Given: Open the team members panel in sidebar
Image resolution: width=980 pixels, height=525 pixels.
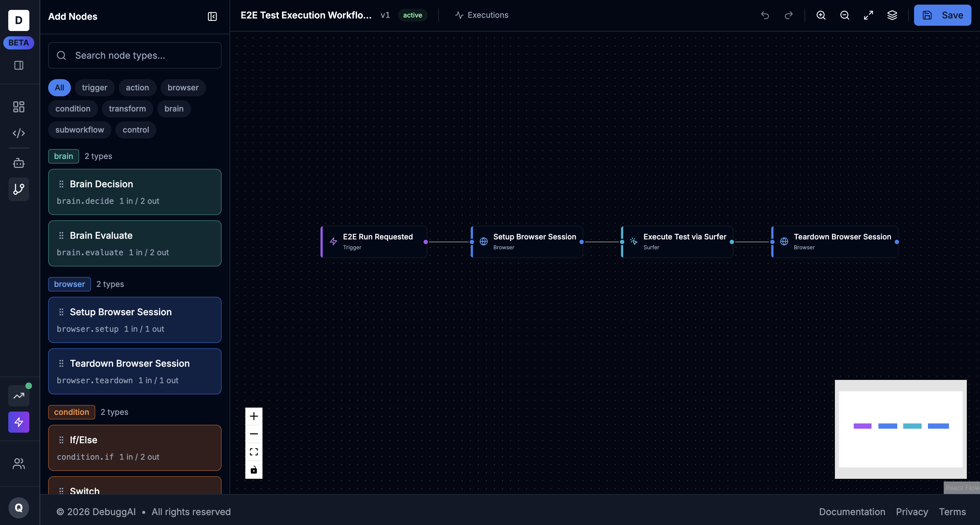Looking at the screenshot, I should click(19, 464).
